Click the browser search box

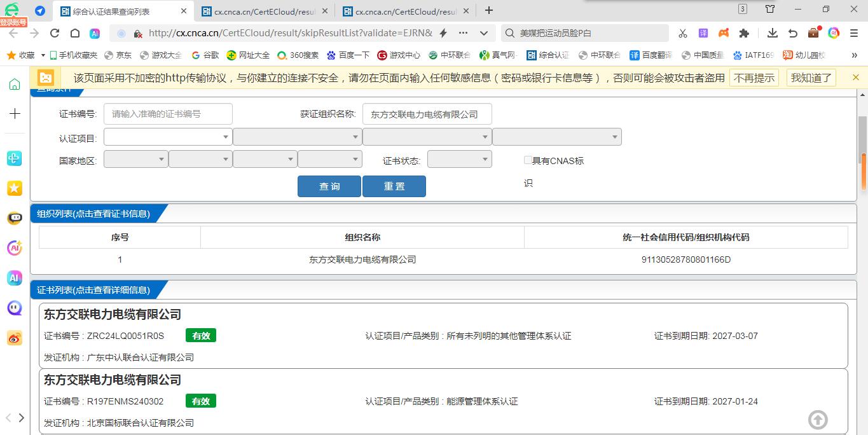click(x=585, y=33)
